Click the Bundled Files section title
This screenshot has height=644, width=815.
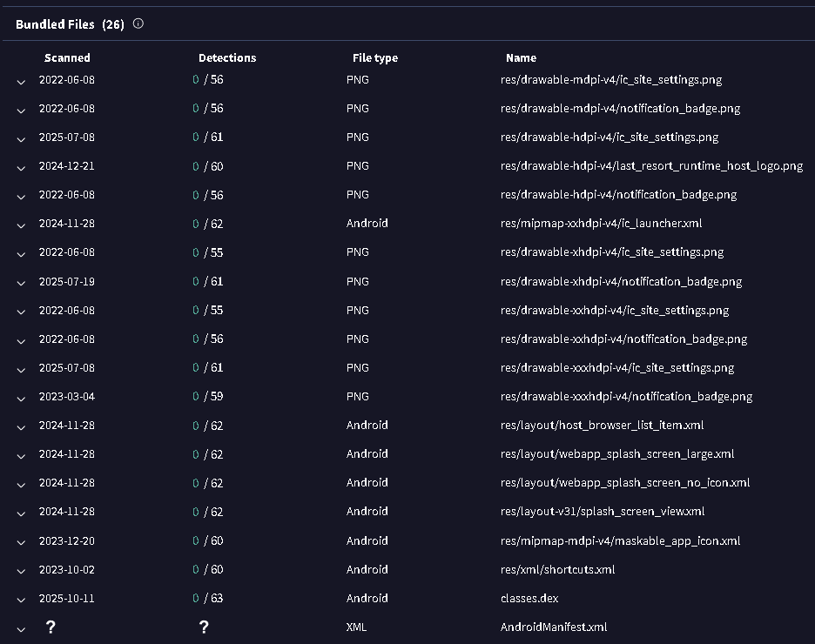(55, 24)
